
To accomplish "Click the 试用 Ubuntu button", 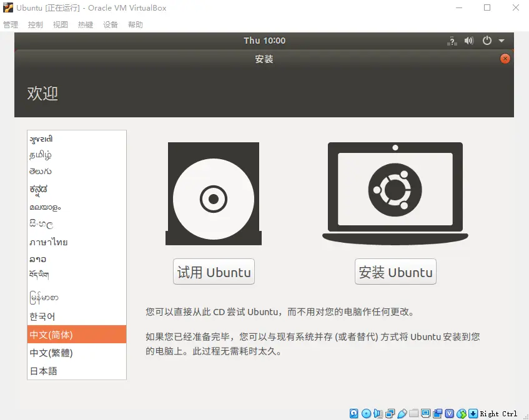I will pyautogui.click(x=214, y=271).
